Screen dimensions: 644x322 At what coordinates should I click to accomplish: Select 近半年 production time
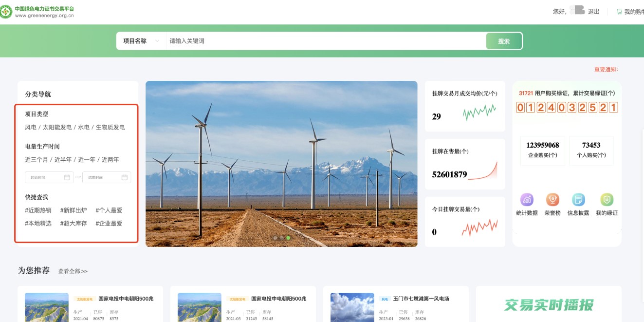(63, 160)
